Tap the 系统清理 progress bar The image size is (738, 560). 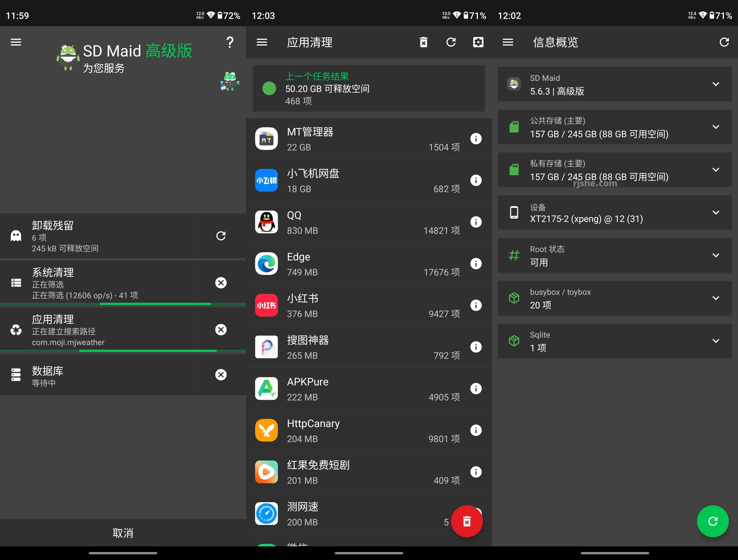tap(123, 304)
